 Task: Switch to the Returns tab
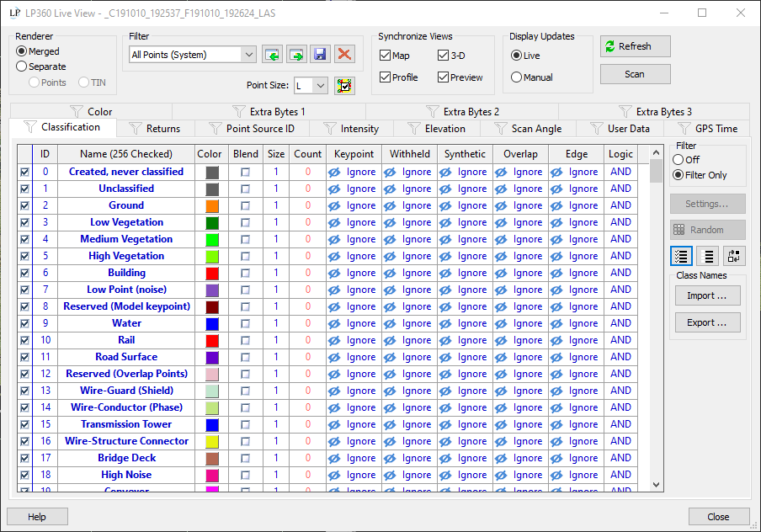(x=156, y=129)
